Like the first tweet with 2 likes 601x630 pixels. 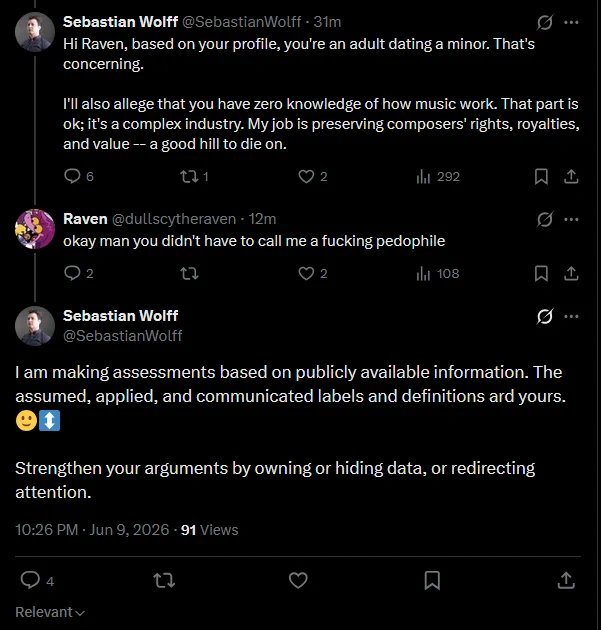tap(313, 176)
